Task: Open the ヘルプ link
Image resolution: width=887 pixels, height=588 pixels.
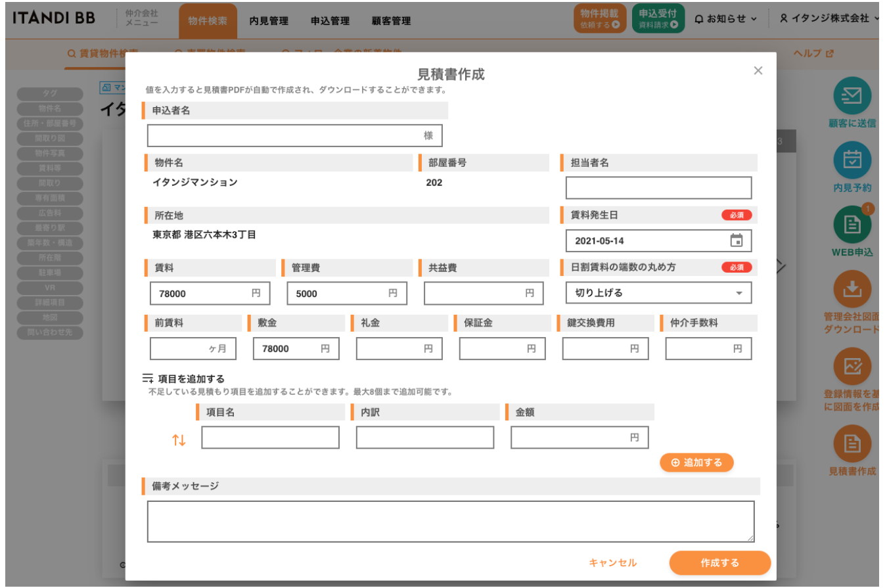Action: coord(813,54)
